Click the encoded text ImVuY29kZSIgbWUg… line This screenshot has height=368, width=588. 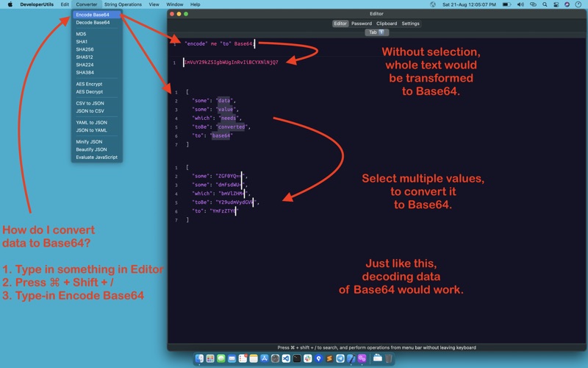(231, 63)
